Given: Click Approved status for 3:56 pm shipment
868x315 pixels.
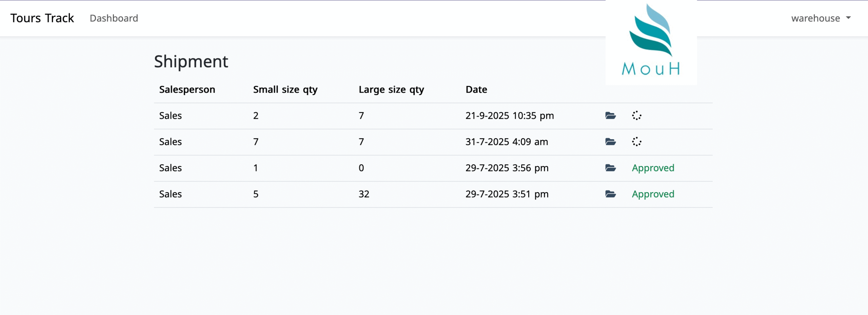Looking at the screenshot, I should click(x=653, y=168).
